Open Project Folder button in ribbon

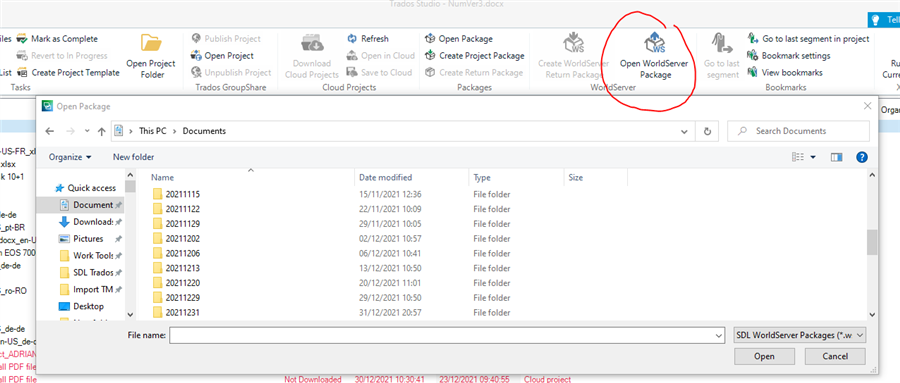click(151, 56)
